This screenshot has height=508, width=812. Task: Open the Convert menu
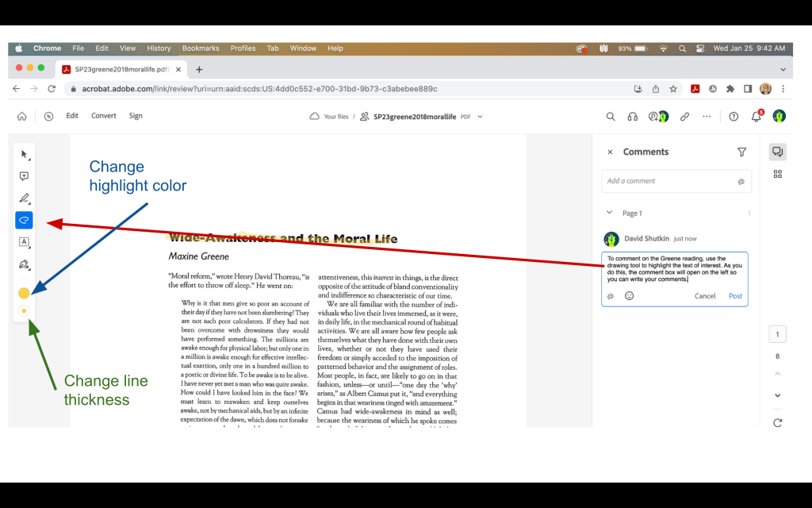click(104, 116)
